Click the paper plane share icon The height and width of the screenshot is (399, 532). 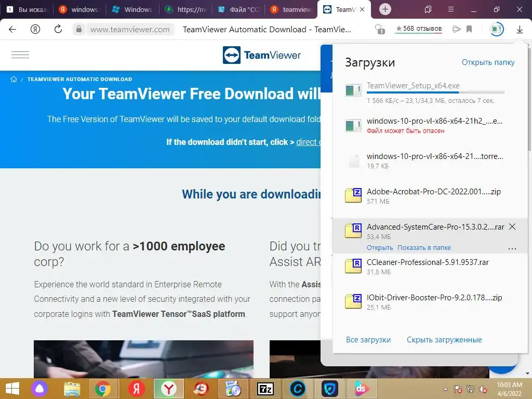[x=456, y=29]
